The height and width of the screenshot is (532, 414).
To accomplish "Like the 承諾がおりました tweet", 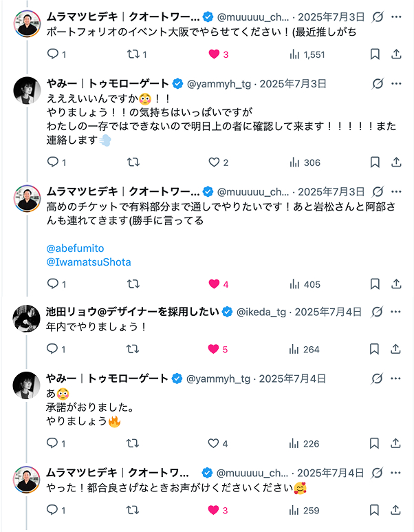I will (215, 443).
